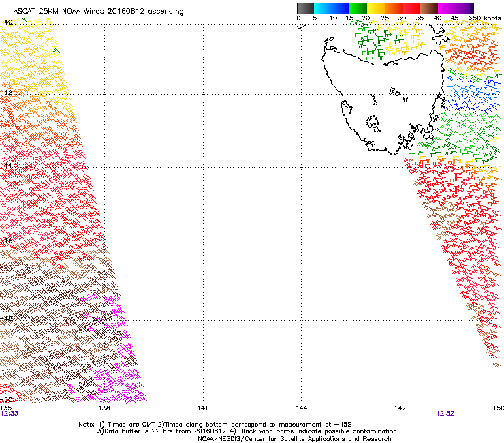Click the yellow 20-25 knots legend segment

[376, 8]
